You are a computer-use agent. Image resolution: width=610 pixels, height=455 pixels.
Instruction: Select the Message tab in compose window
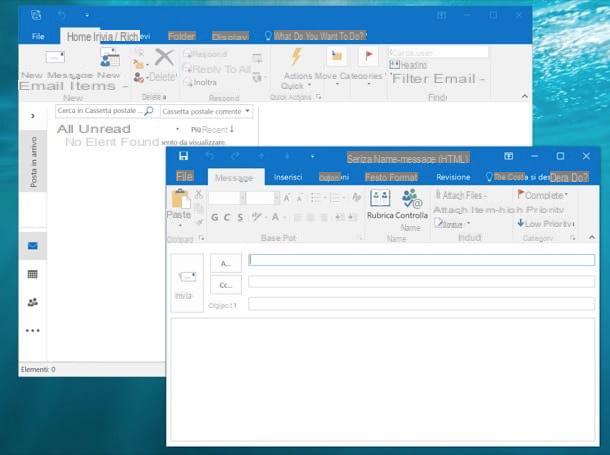click(234, 178)
